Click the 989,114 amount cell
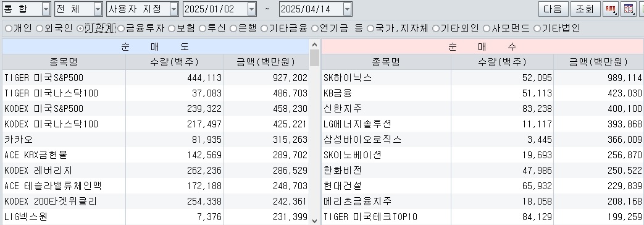Screen dimensions: 644x225 coord(599,78)
